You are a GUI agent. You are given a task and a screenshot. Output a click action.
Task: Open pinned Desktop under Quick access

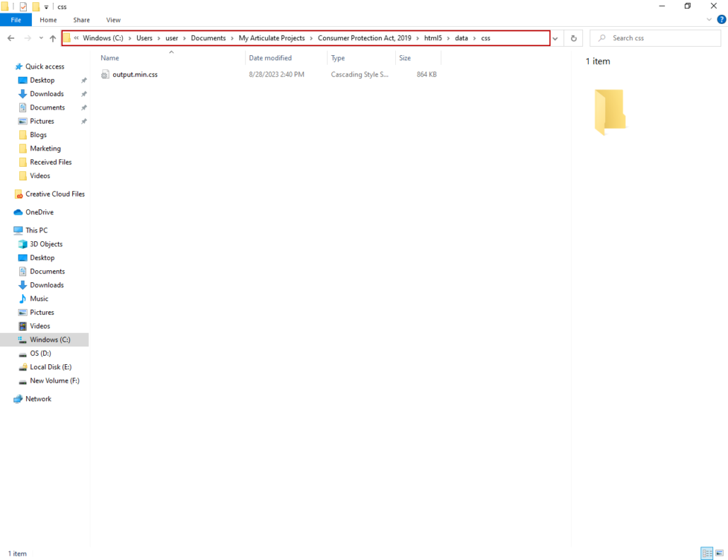click(x=42, y=81)
